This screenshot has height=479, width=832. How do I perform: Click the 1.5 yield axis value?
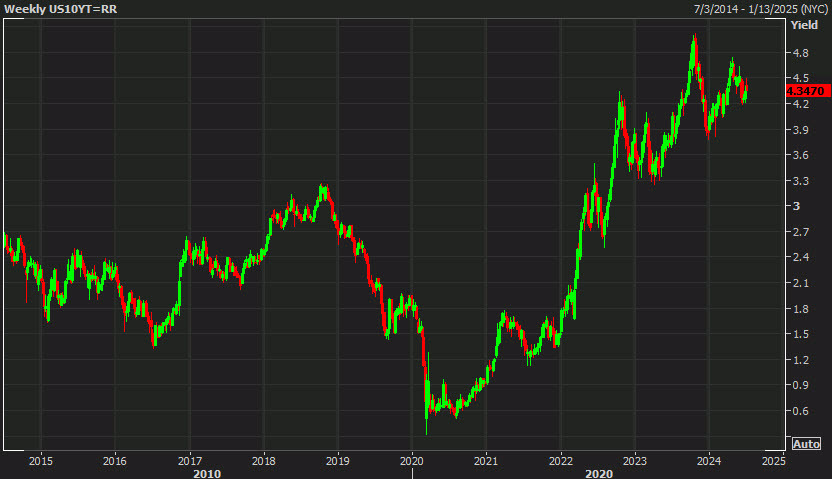coord(801,334)
